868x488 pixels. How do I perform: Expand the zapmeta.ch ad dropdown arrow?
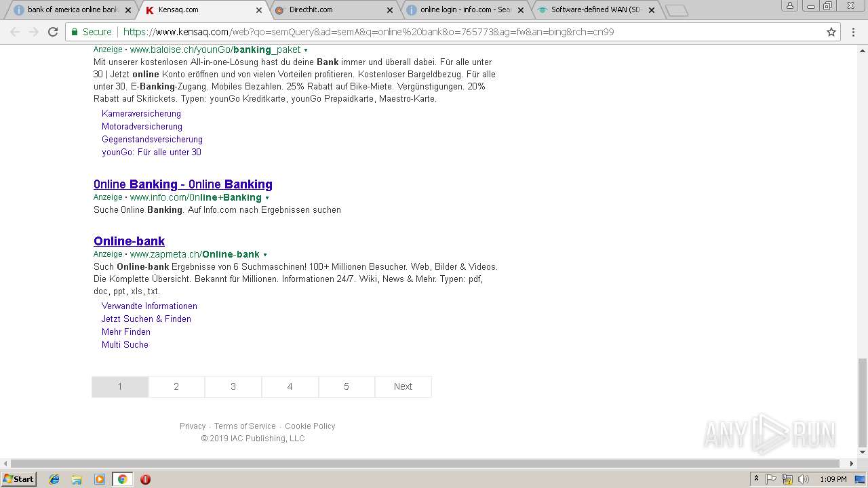coord(265,255)
